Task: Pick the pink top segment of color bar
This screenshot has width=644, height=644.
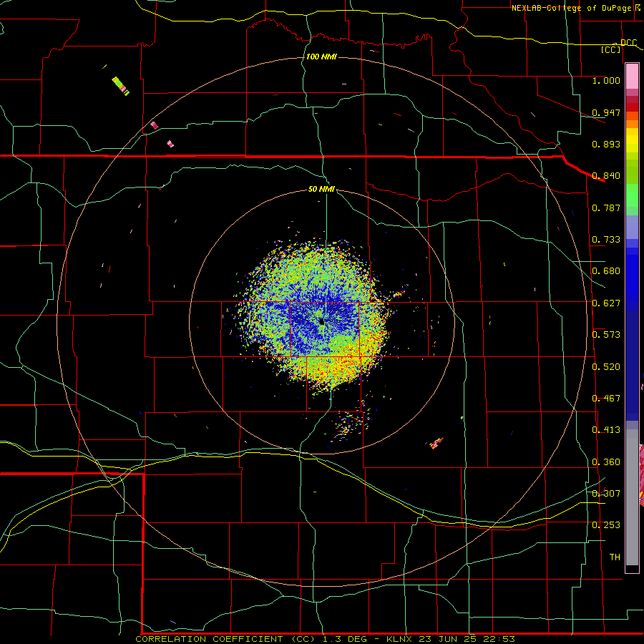Action: 632,77
